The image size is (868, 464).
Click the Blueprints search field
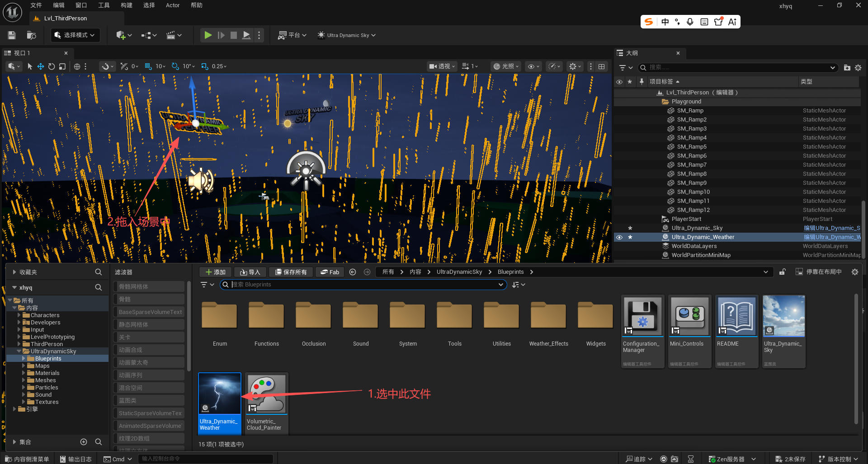pos(363,285)
